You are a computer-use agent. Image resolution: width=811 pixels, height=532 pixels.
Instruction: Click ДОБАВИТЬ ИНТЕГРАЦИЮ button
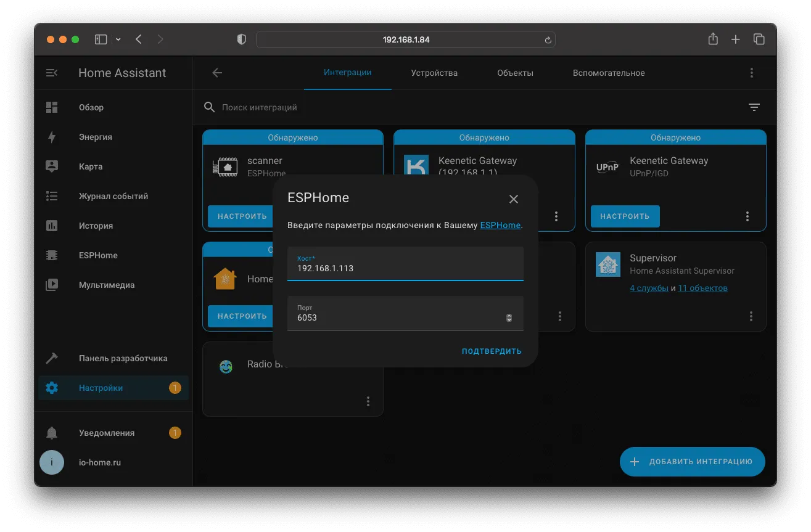coord(692,462)
